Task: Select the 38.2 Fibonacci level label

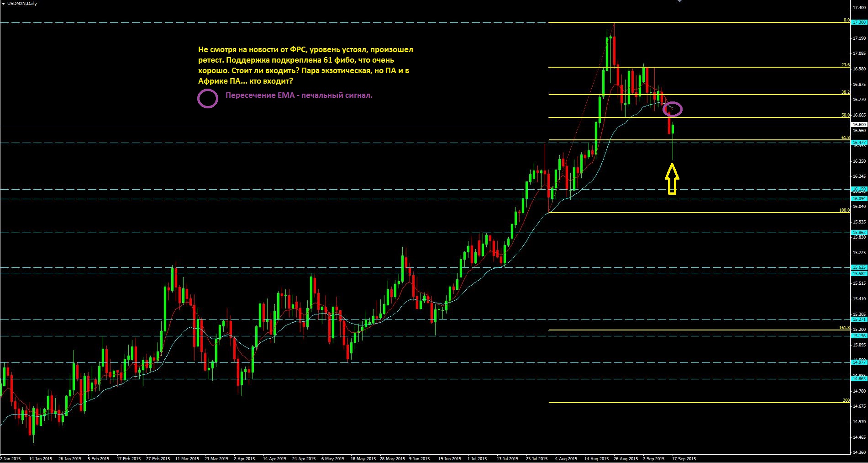Action: click(x=845, y=92)
